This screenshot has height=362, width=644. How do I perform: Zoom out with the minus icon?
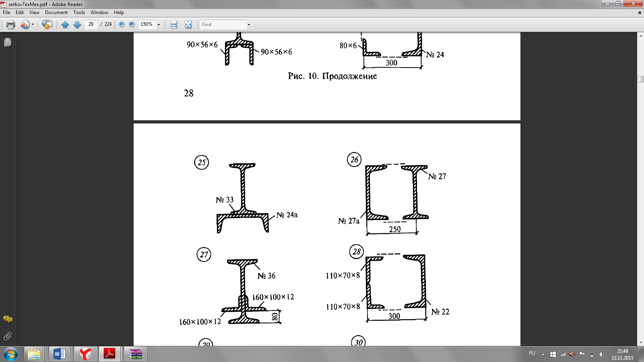(x=122, y=25)
